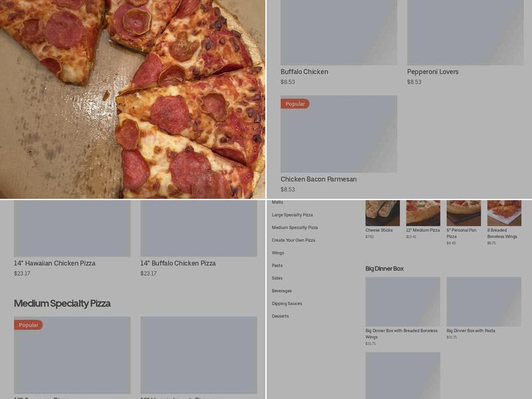
Task: Open the 8 Breaded Boneless Wings item name
Action: point(502,233)
